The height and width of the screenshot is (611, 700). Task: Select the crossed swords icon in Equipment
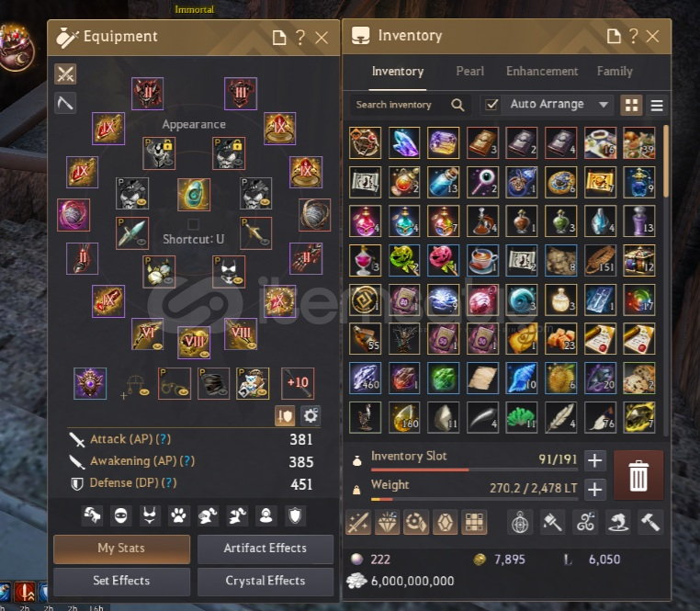pos(65,74)
